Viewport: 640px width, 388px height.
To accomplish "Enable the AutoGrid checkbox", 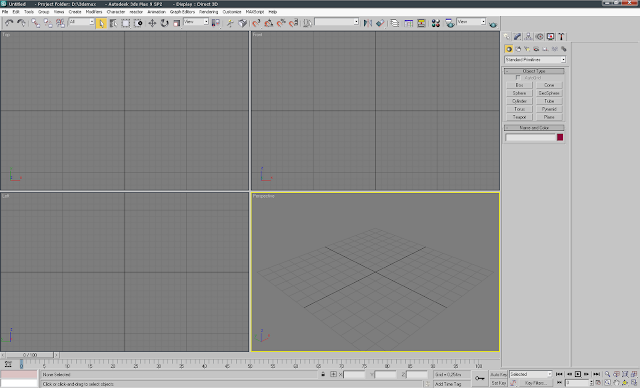I will point(518,78).
